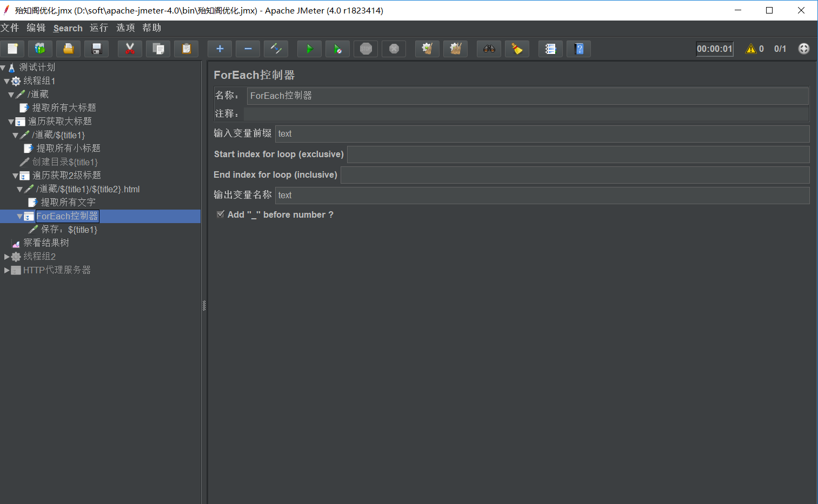The height and width of the screenshot is (504, 818).
Task: Click the Toggle enable/disable icon in the toolbar
Action: point(276,49)
